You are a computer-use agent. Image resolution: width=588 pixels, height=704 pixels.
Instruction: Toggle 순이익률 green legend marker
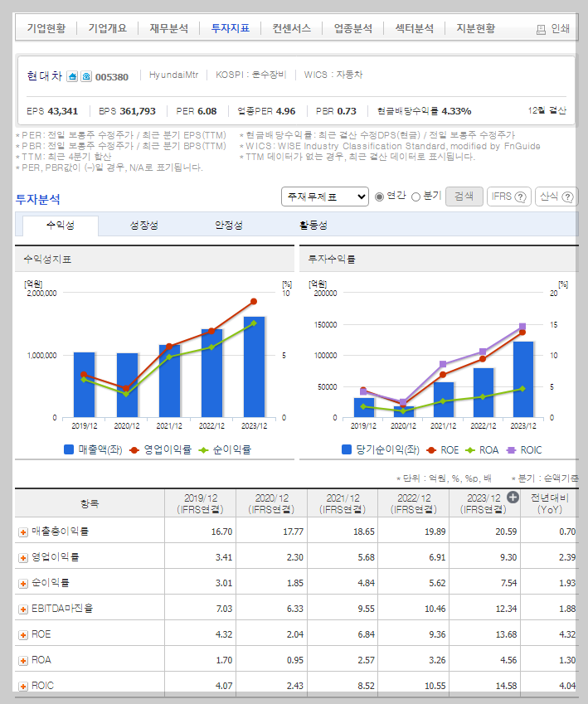click(203, 450)
